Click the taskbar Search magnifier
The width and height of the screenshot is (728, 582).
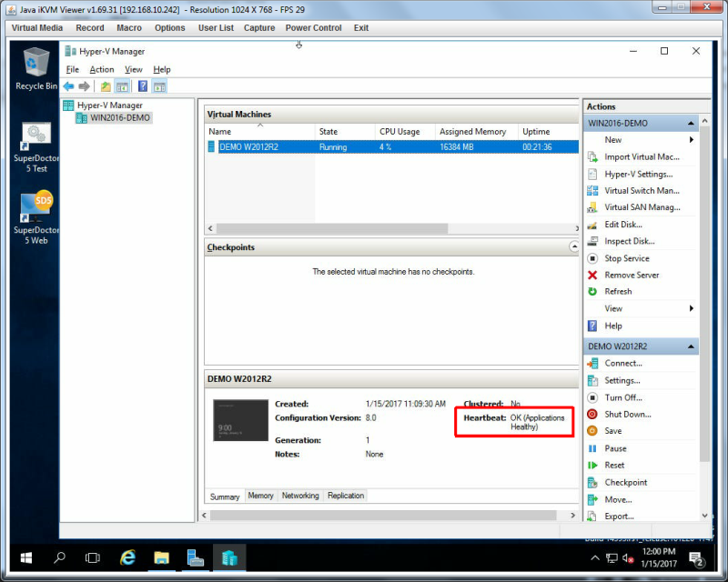pos(59,557)
